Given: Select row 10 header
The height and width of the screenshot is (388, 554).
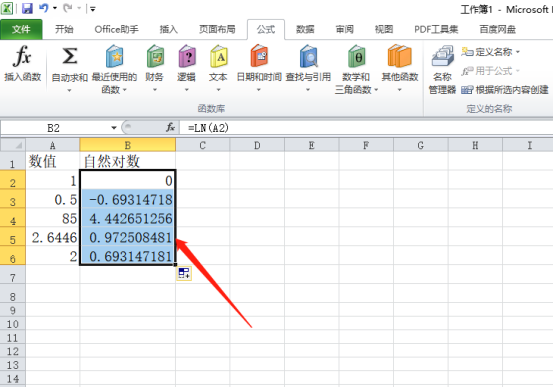Looking at the screenshot, I should coord(13,324).
